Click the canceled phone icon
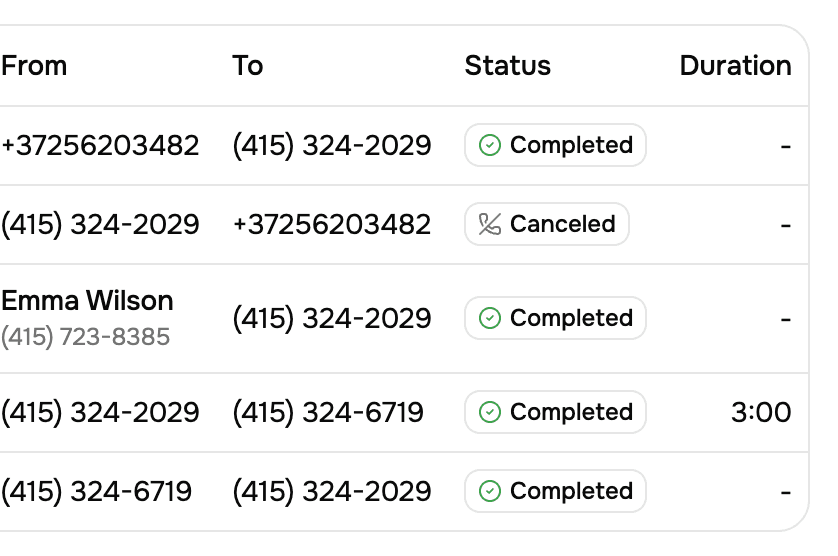This screenshot has width=838, height=556. coord(489,224)
